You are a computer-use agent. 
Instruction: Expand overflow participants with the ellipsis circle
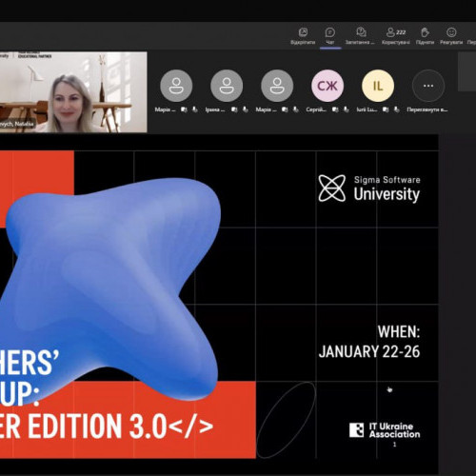click(428, 86)
